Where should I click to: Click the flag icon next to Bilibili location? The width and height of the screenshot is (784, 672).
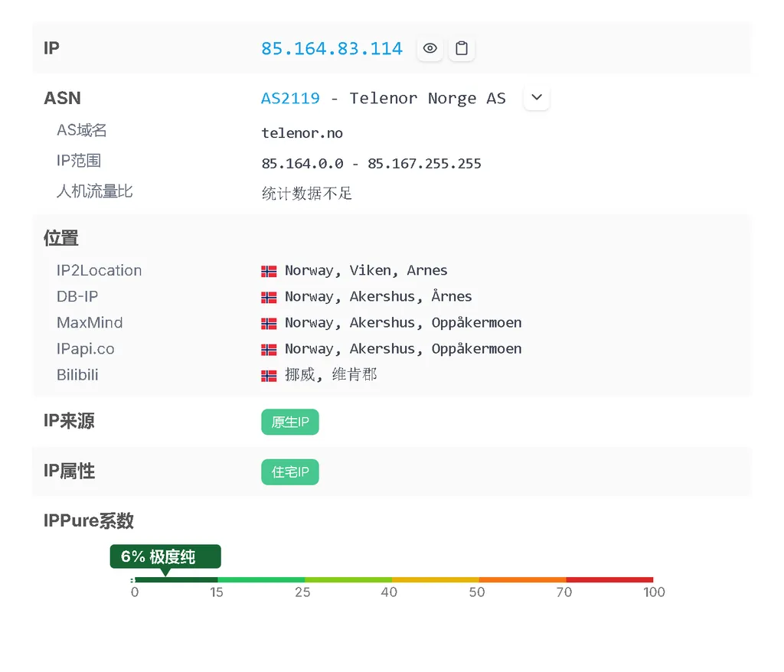269,374
